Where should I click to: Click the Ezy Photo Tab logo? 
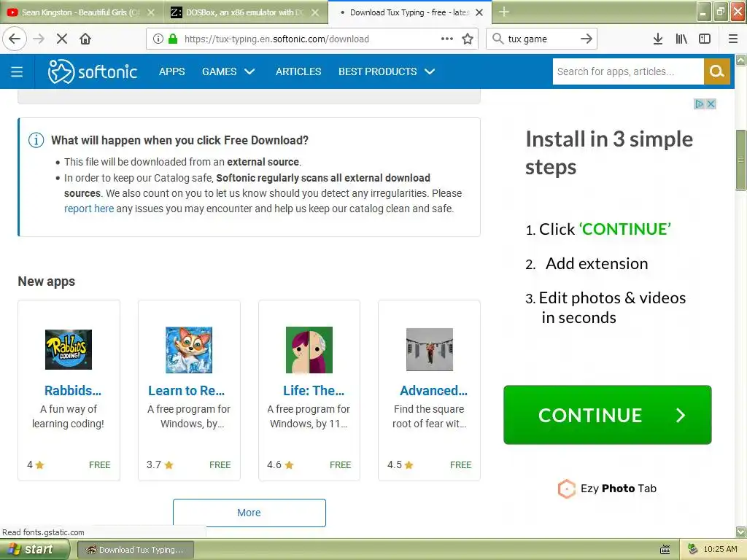point(607,489)
